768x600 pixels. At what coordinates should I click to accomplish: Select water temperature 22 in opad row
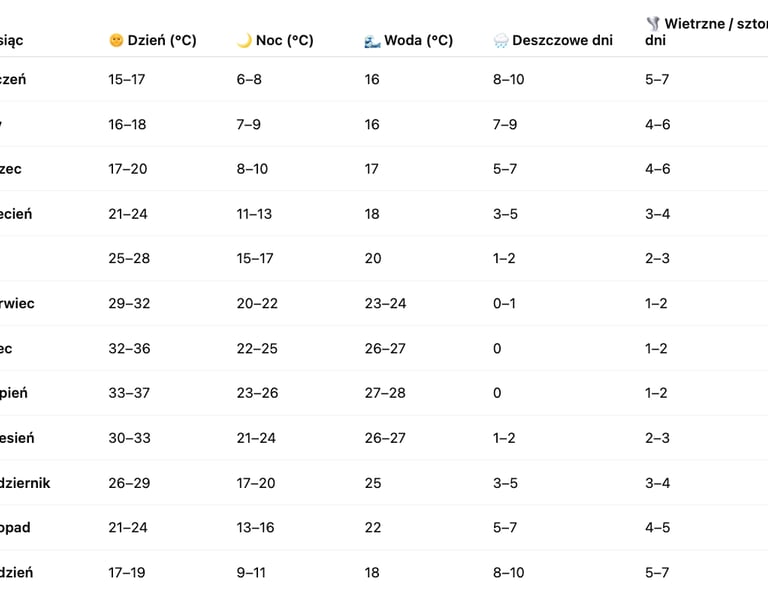(372, 527)
